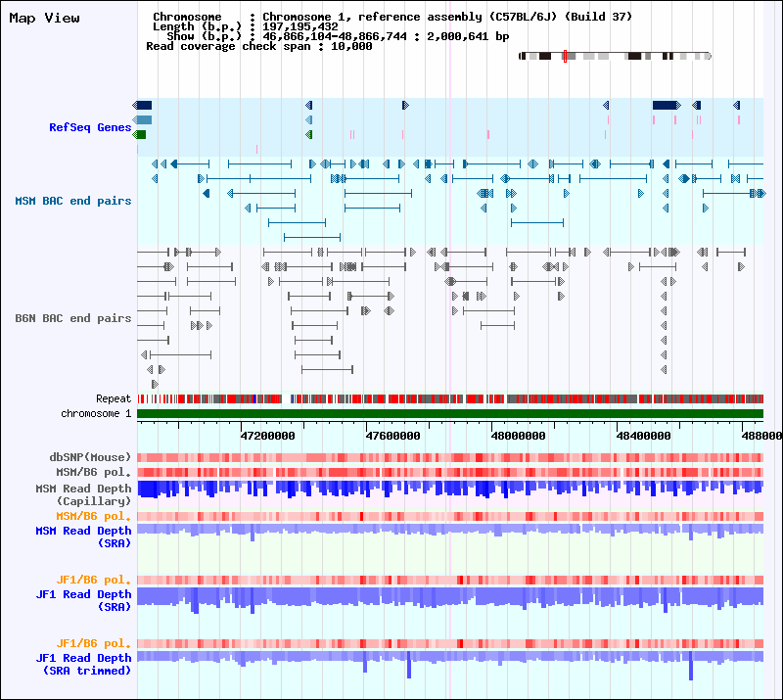Viewport: 783px width, 700px height.
Task: Click the right-pointing RefSeq gene arrow near 47600000
Action: tap(405, 105)
